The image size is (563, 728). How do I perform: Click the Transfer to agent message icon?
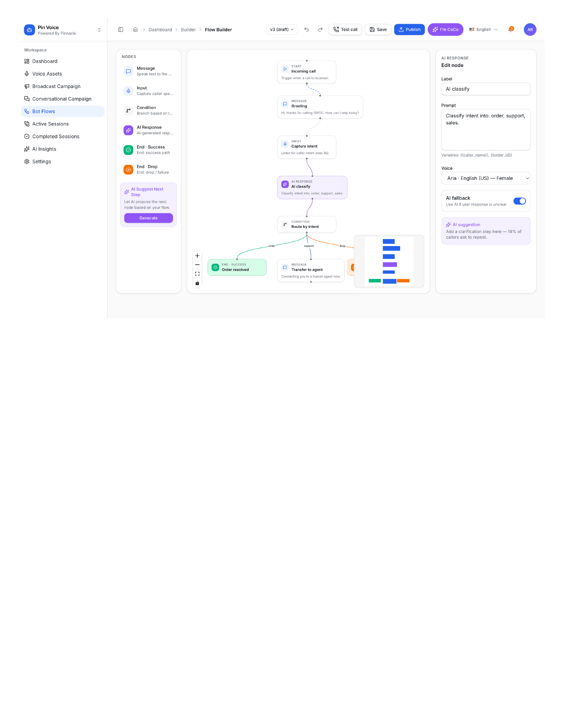tap(285, 267)
